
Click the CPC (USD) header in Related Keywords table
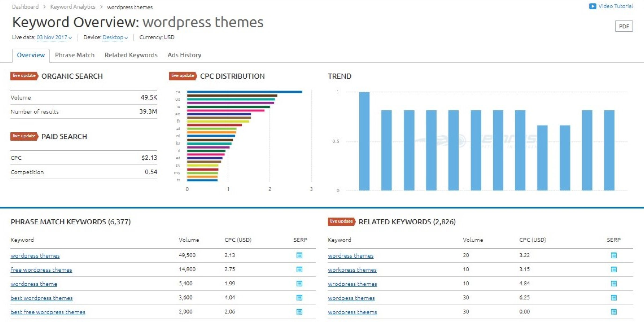533,240
